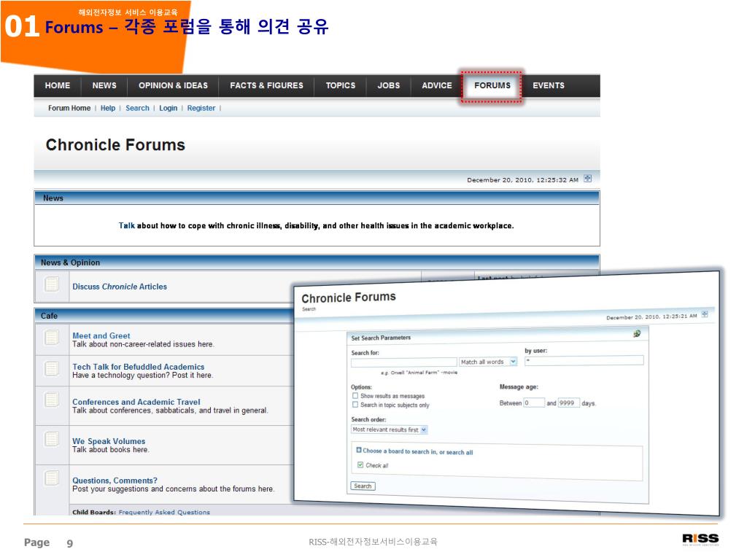Open the 'Talk' link in News box
The width and height of the screenshot is (747, 560).
coord(126,226)
